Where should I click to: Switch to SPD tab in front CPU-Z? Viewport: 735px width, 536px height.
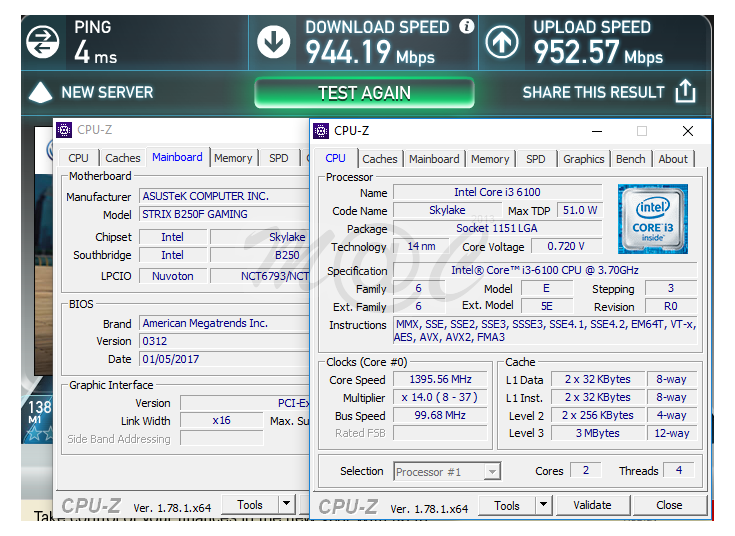[535, 159]
